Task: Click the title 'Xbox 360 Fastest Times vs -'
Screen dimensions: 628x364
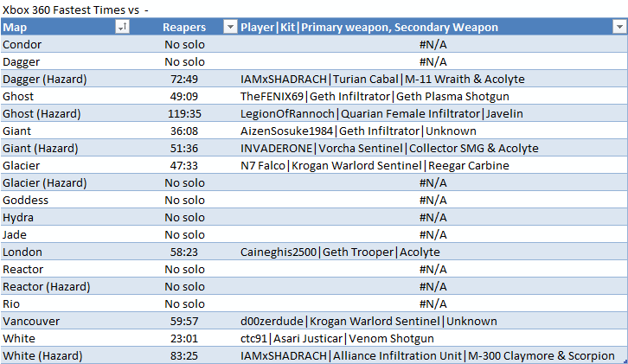Action: (75, 10)
